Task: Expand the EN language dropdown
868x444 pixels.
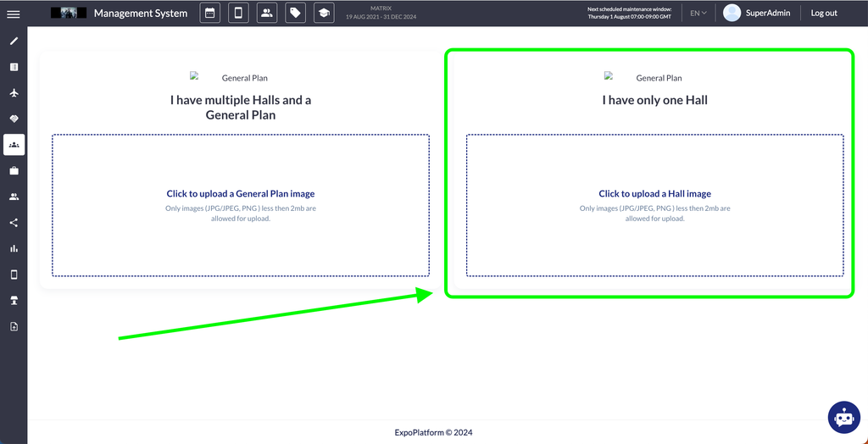Action: click(x=698, y=14)
